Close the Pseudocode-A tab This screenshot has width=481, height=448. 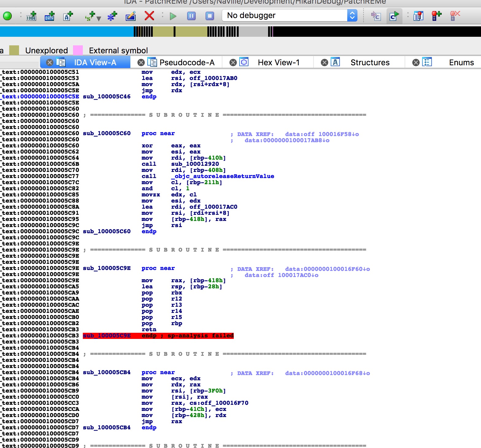pos(141,63)
